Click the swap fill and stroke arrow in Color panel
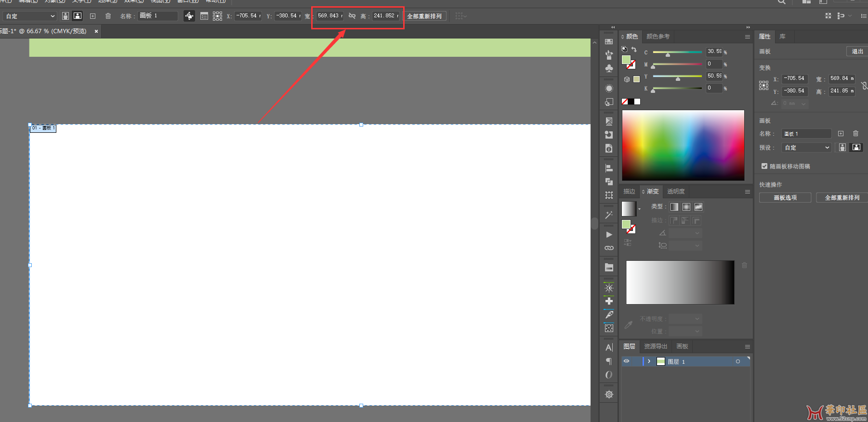 634,49
